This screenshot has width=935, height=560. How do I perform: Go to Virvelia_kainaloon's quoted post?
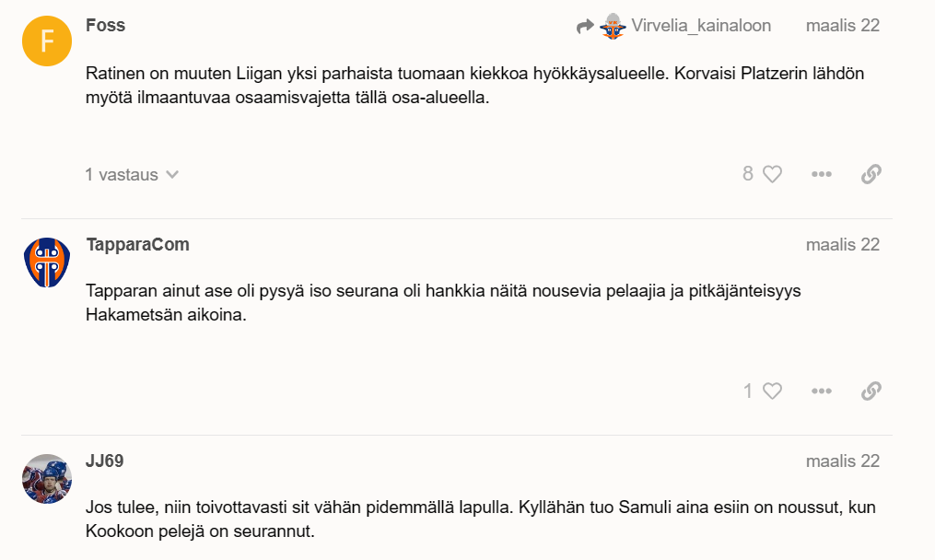click(701, 26)
